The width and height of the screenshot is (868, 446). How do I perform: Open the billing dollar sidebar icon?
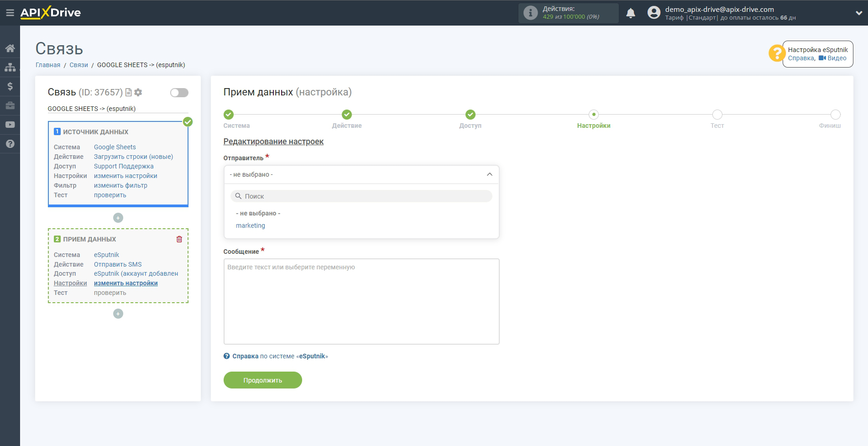[10, 86]
